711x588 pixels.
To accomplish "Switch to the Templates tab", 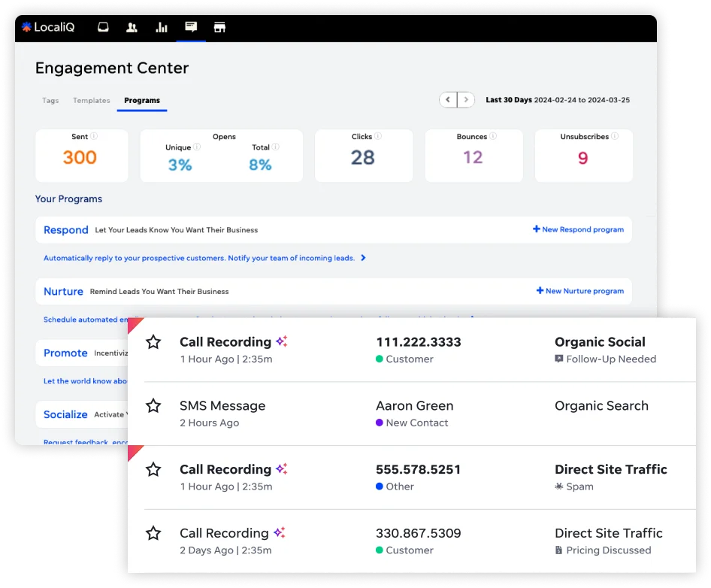I will [x=92, y=100].
